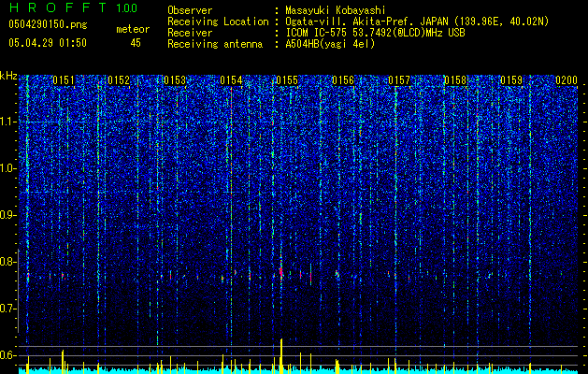Click the 0.6 kHz axis label
Viewport: 588px width, 374px height.
pyautogui.click(x=8, y=355)
